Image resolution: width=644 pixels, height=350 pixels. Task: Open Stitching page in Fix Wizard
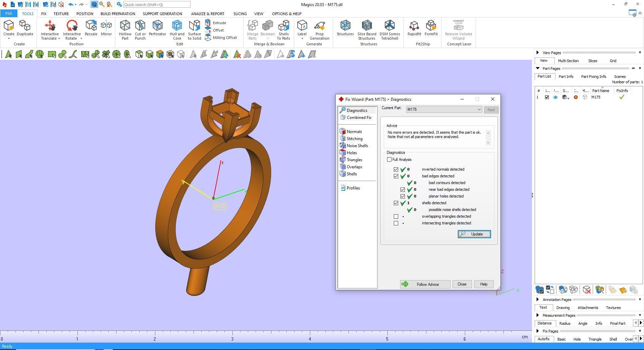tap(351, 139)
